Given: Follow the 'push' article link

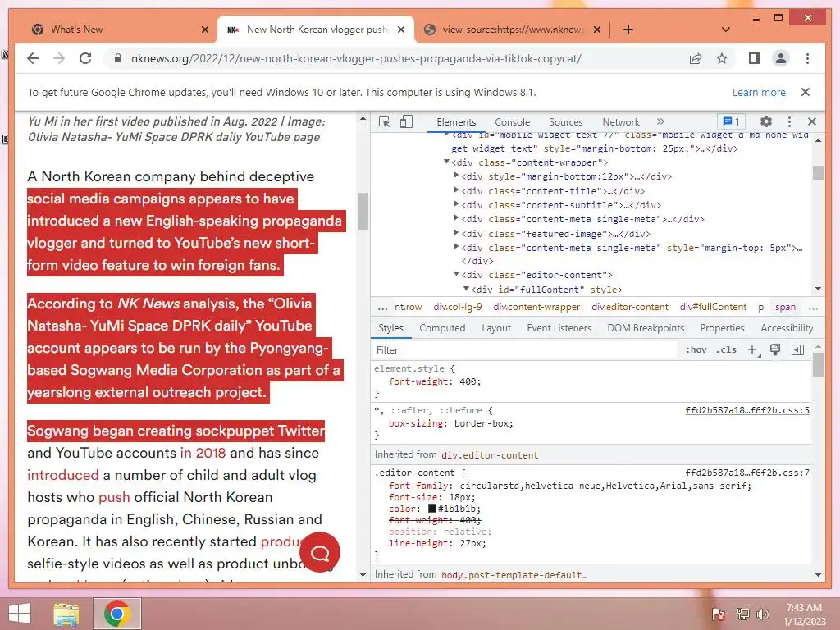Looking at the screenshot, I should click(114, 498).
